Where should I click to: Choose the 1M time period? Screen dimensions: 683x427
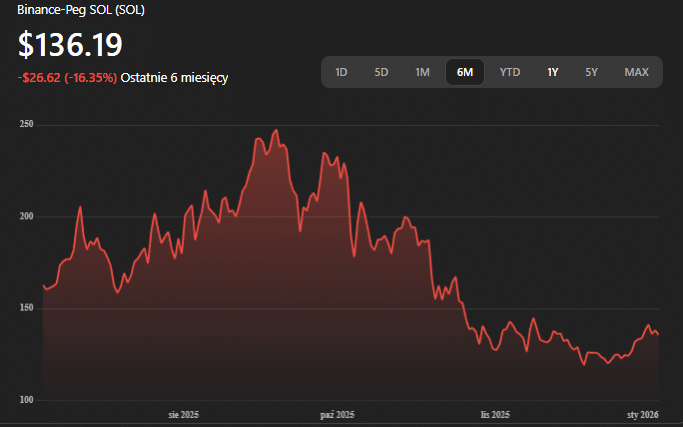422,72
